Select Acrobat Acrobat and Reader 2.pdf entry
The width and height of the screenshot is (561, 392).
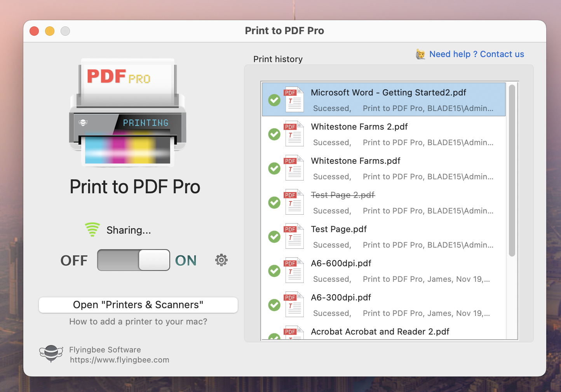point(384,331)
